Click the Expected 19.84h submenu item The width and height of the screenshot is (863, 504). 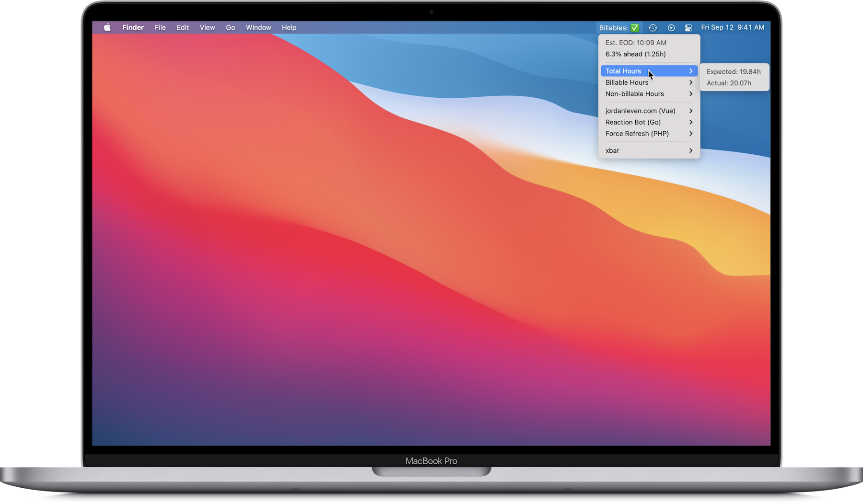pos(734,72)
